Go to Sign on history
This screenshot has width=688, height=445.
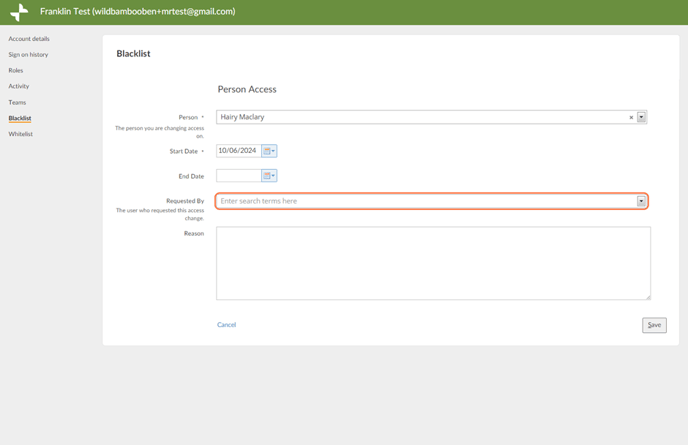[28, 54]
